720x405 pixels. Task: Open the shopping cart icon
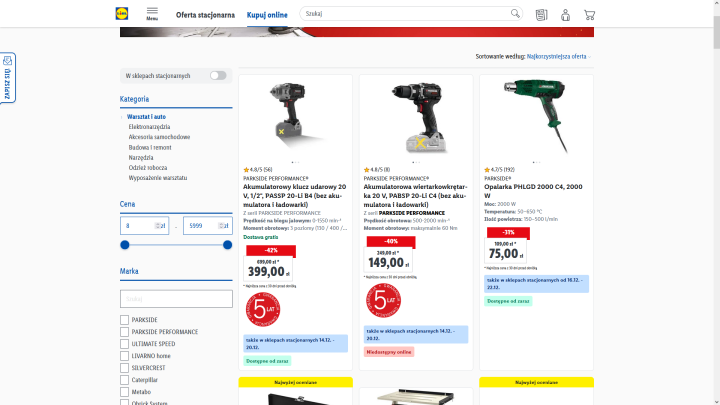(x=589, y=15)
